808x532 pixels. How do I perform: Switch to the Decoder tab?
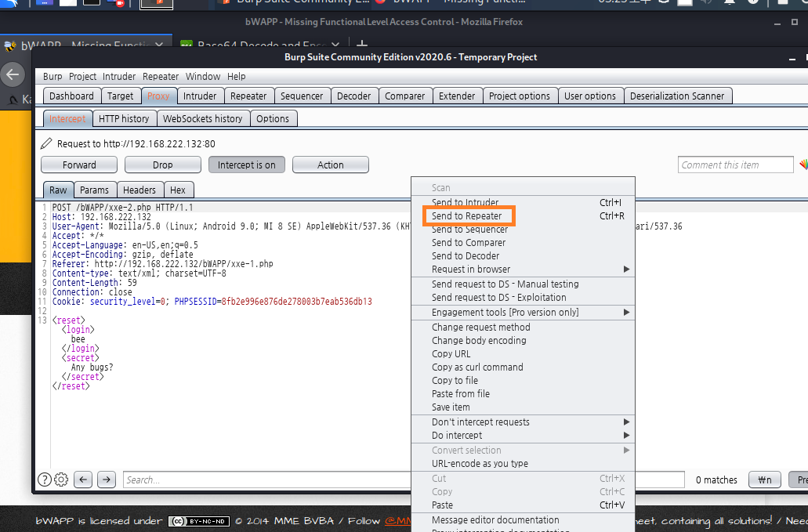354,96
